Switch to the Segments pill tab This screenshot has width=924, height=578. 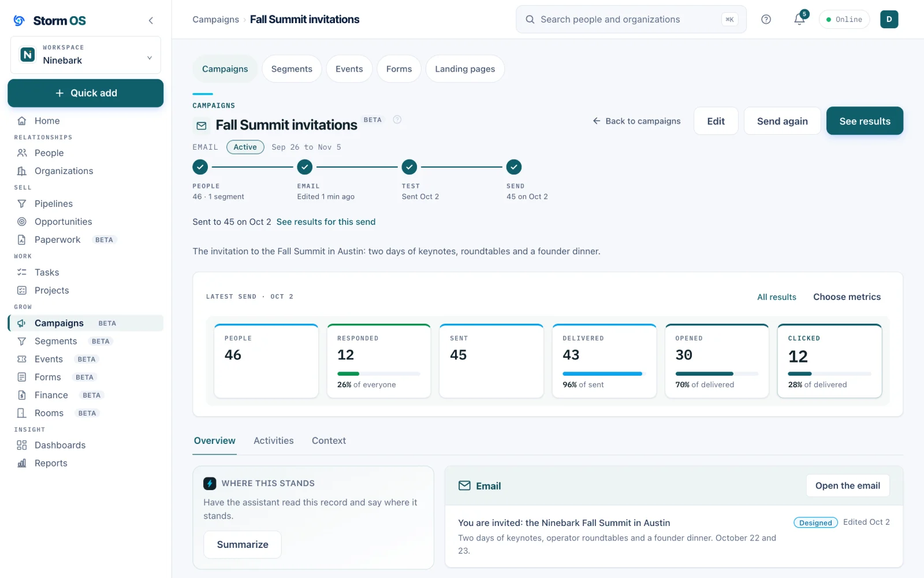pyautogui.click(x=292, y=69)
